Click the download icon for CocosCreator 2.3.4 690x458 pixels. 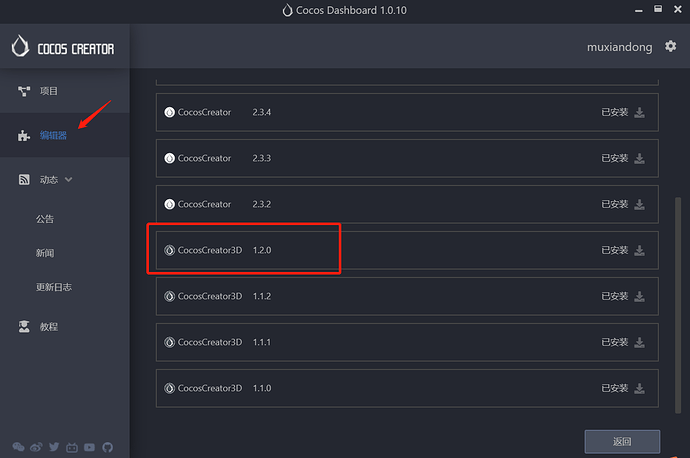tap(640, 113)
